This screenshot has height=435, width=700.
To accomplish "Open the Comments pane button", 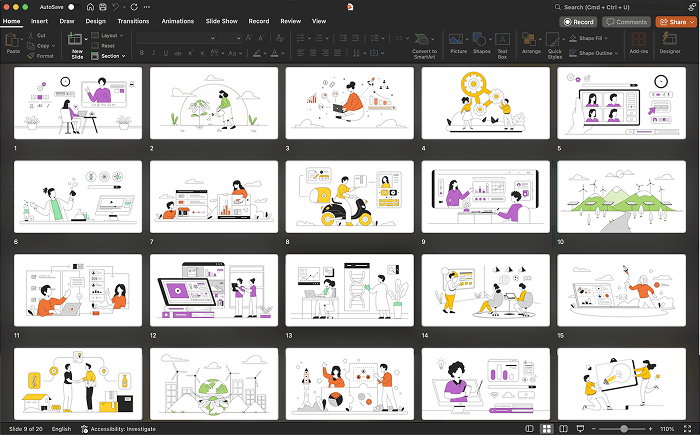I will tap(626, 22).
